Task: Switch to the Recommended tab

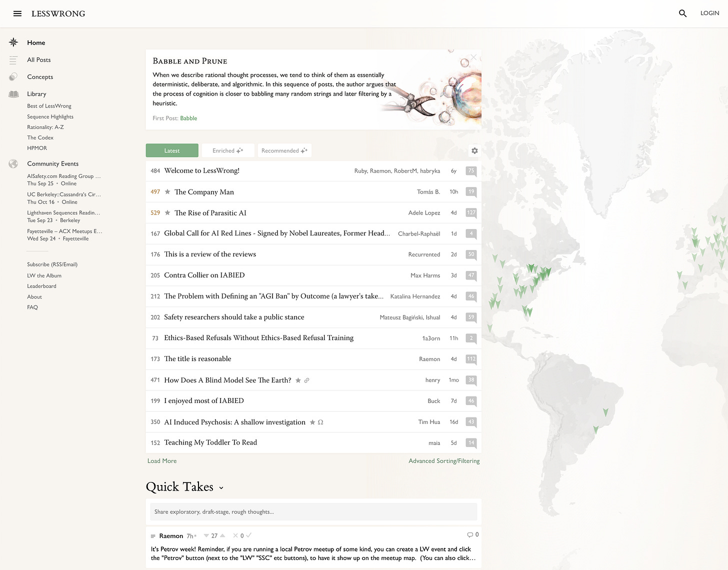Action: [284, 150]
